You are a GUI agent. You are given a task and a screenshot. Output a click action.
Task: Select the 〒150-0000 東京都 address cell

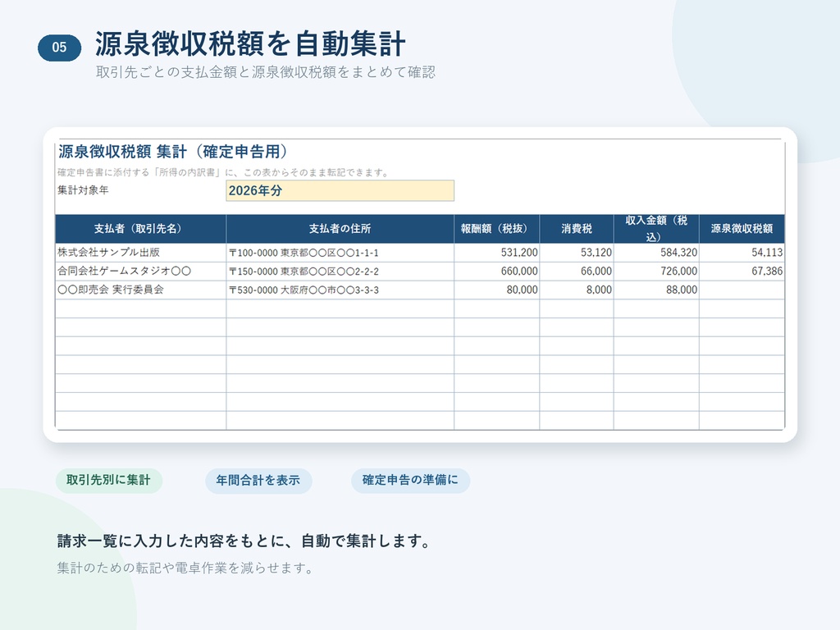click(x=340, y=271)
